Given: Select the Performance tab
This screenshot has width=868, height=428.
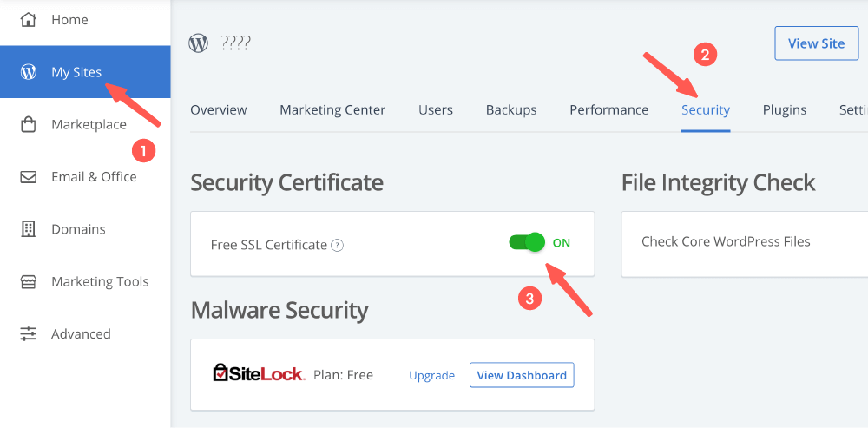Looking at the screenshot, I should point(608,110).
